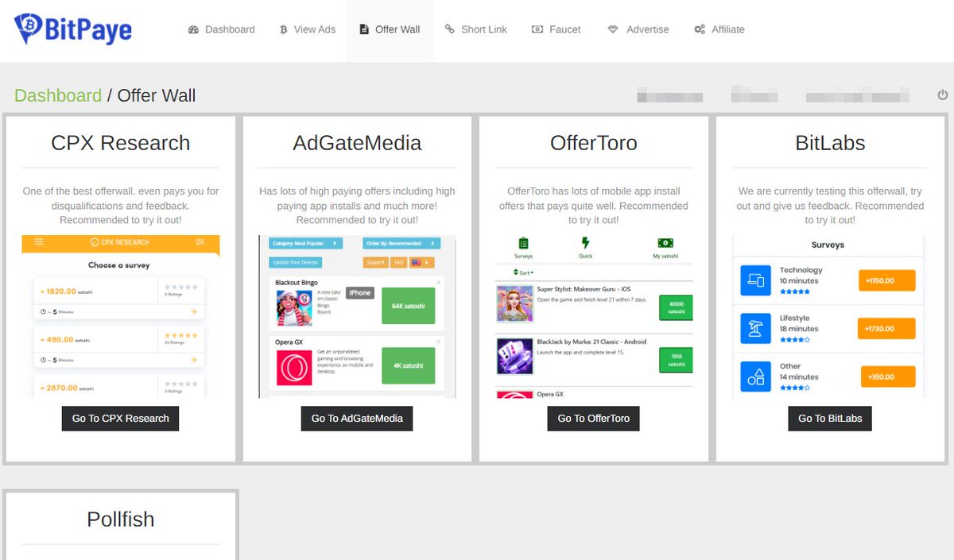Click the BitPaye logo

[x=73, y=29]
